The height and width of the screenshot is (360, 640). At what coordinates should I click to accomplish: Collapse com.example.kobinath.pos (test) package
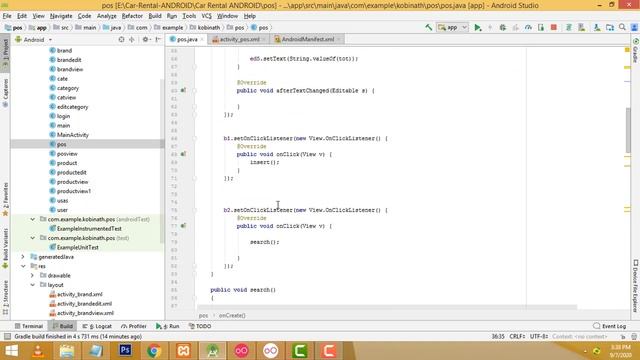[x=33, y=238]
